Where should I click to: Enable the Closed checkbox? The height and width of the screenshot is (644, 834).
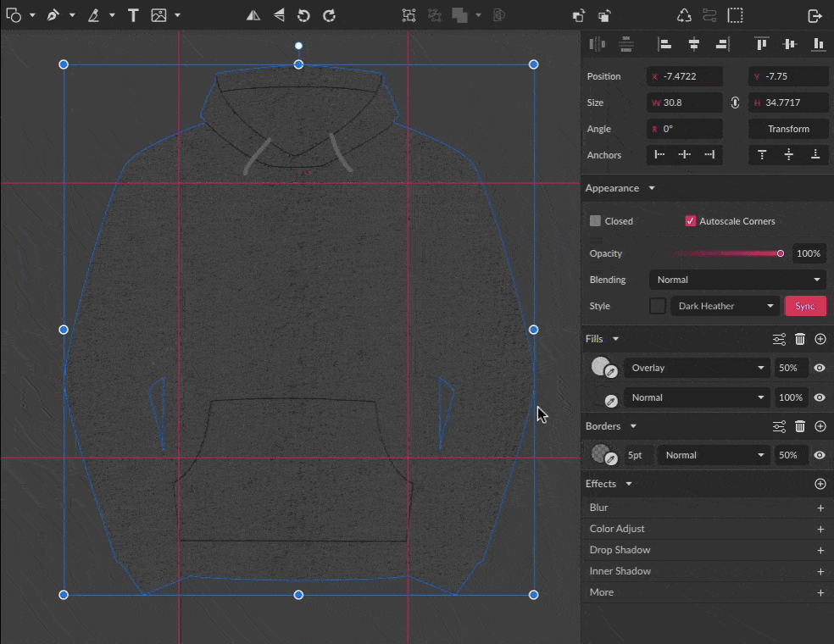pos(596,221)
